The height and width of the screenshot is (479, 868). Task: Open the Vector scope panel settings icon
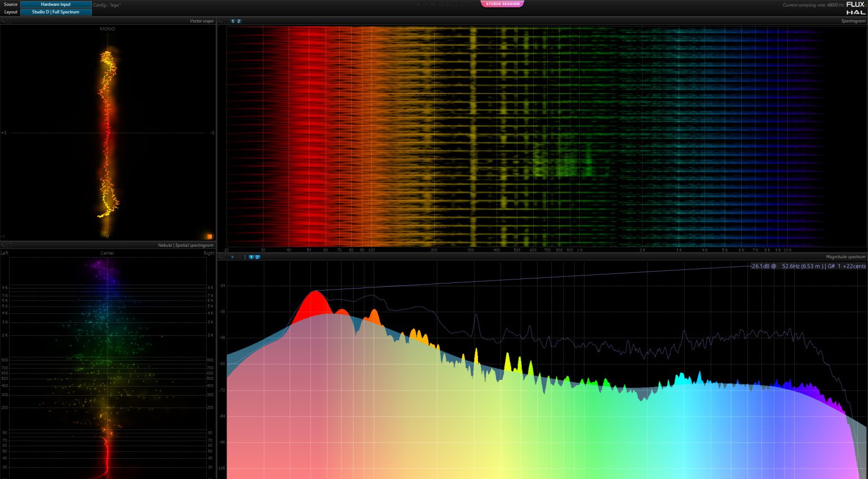tap(3, 21)
